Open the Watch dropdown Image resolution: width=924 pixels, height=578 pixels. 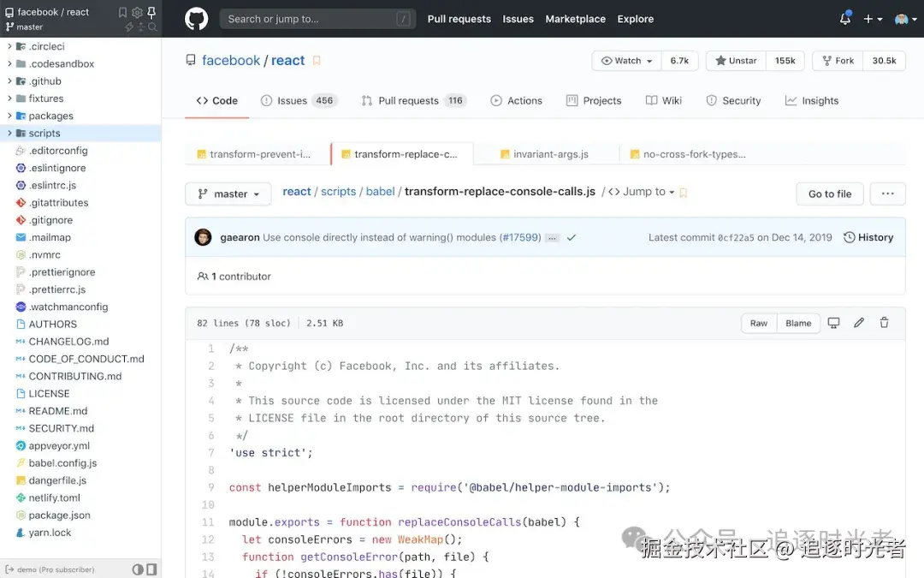pos(626,61)
